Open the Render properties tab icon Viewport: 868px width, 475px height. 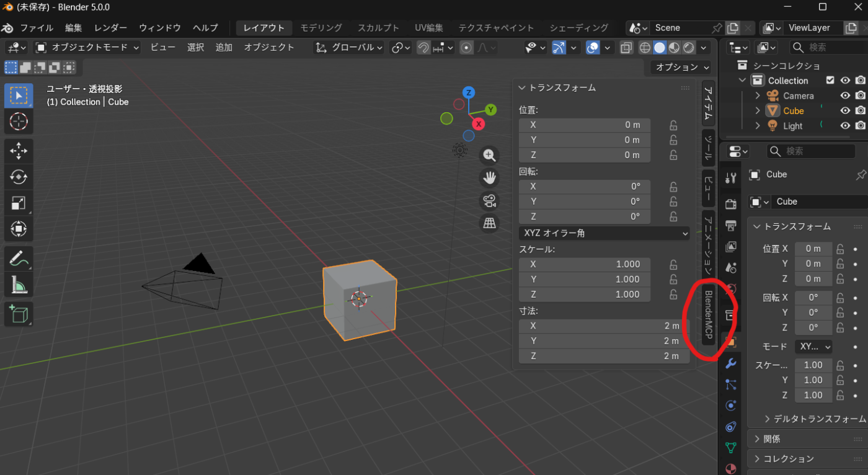click(x=731, y=204)
